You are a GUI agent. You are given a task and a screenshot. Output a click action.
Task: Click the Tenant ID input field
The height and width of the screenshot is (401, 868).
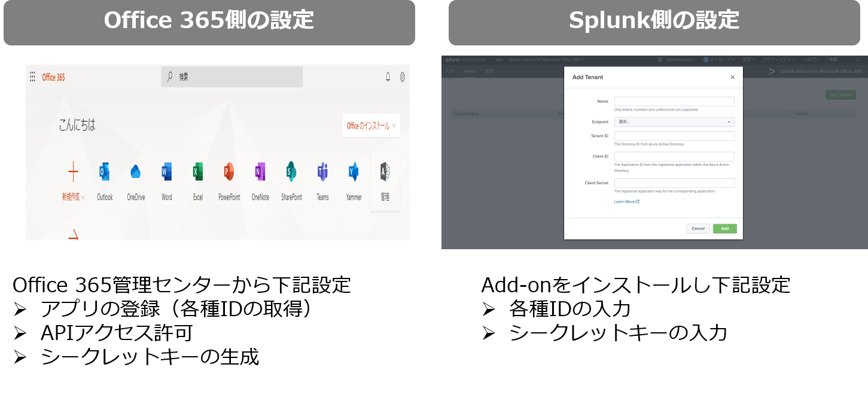click(x=674, y=136)
